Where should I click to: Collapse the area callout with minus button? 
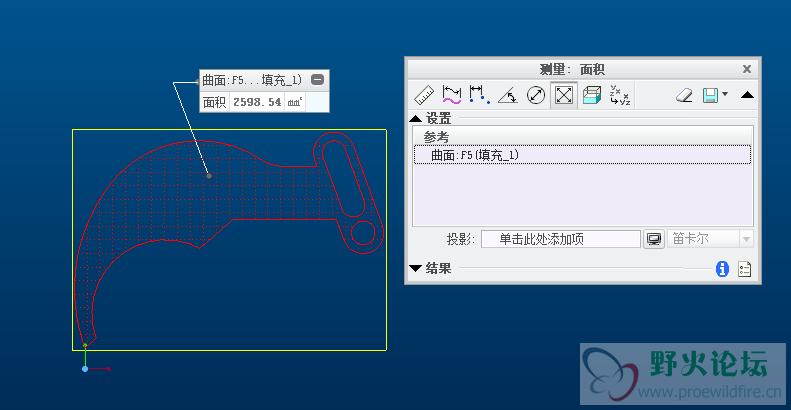click(317, 80)
